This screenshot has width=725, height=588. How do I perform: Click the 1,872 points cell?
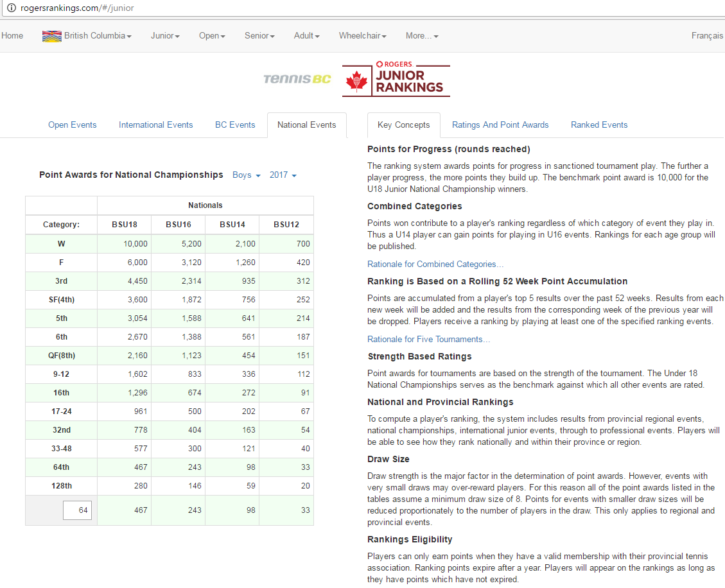point(179,300)
